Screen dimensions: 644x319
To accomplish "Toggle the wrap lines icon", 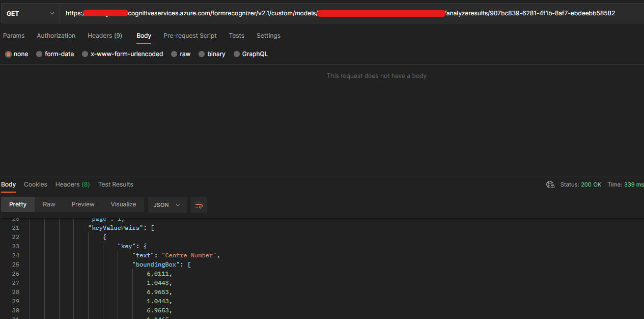I will click(199, 205).
